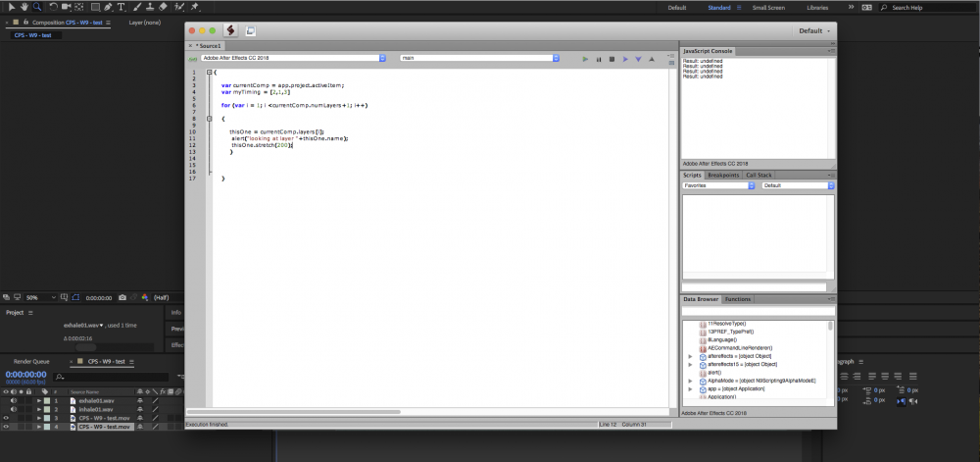Click the Step Into debug arrow

(638, 59)
